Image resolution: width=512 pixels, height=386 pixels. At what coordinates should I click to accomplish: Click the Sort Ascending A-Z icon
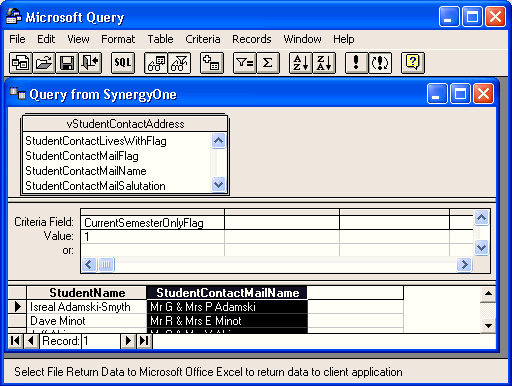point(301,63)
